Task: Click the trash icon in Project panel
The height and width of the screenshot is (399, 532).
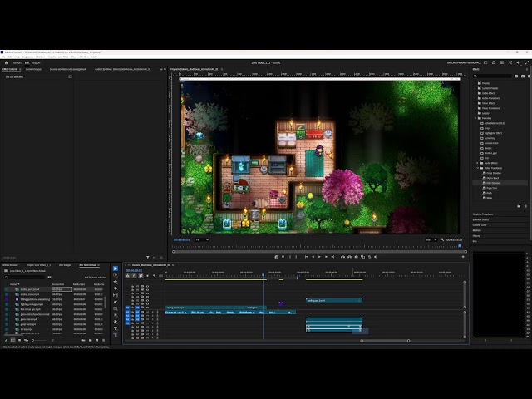Action: coord(103,340)
